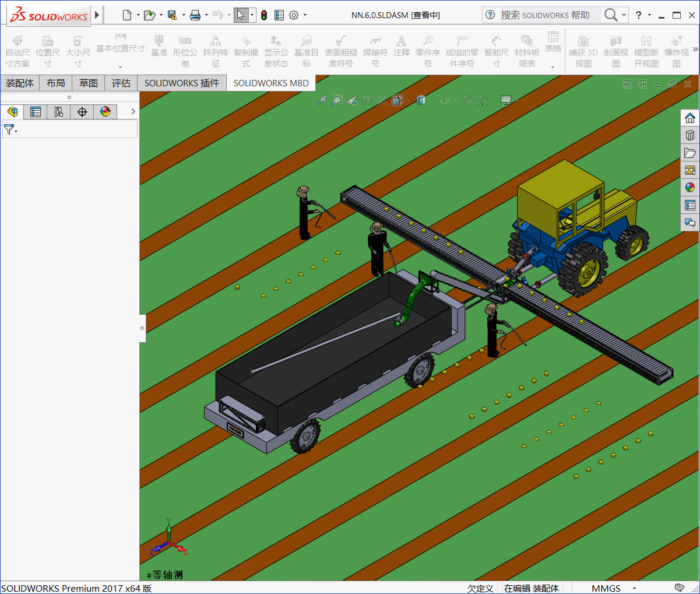Switch to the 布局 tab
Image resolution: width=700 pixels, height=594 pixels.
click(x=56, y=83)
